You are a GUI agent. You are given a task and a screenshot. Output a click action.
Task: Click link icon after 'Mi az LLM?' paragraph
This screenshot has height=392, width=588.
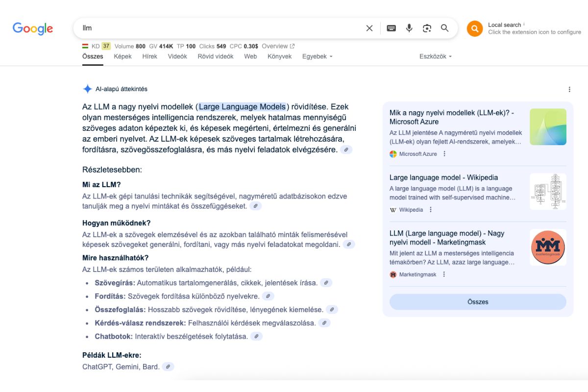tap(256, 206)
